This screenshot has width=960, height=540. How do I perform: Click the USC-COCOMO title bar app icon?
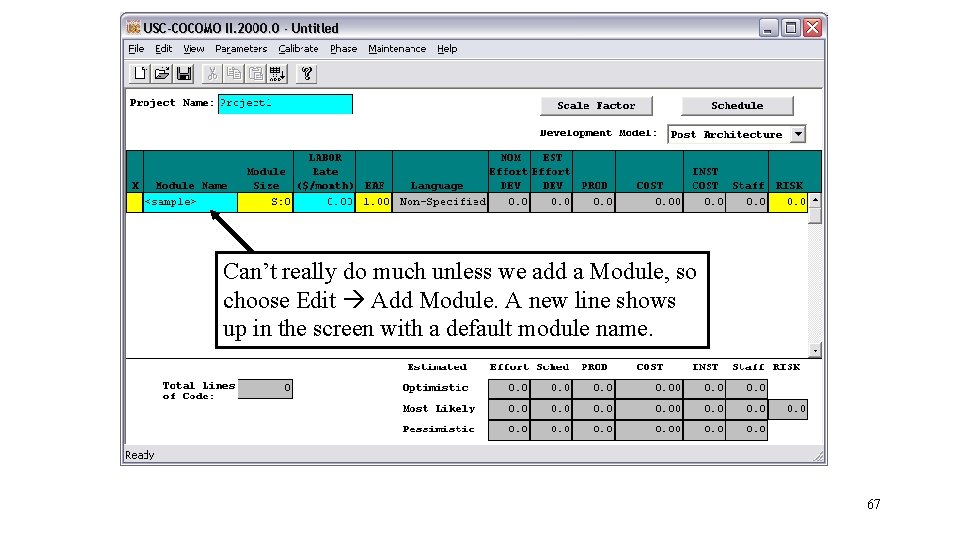click(133, 28)
